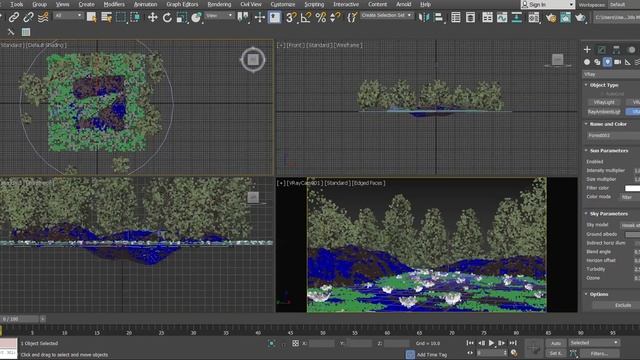
Task: Pick the Rectangular Selection Region tool
Action: point(121,18)
